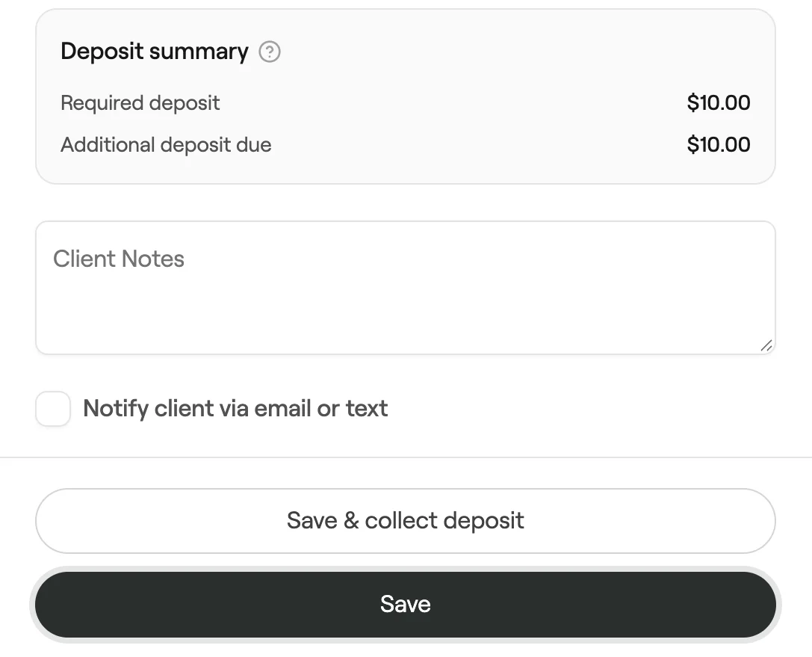Select the Additional deposit due $10.00 amount

(719, 144)
